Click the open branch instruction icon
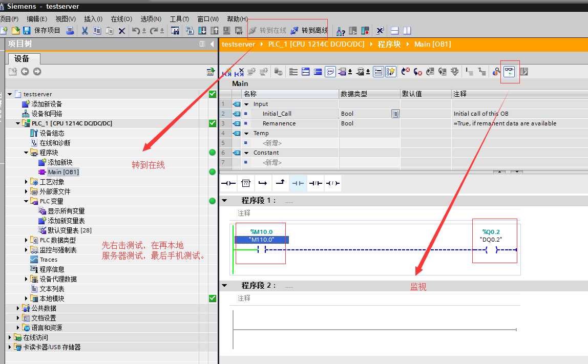 click(x=263, y=183)
